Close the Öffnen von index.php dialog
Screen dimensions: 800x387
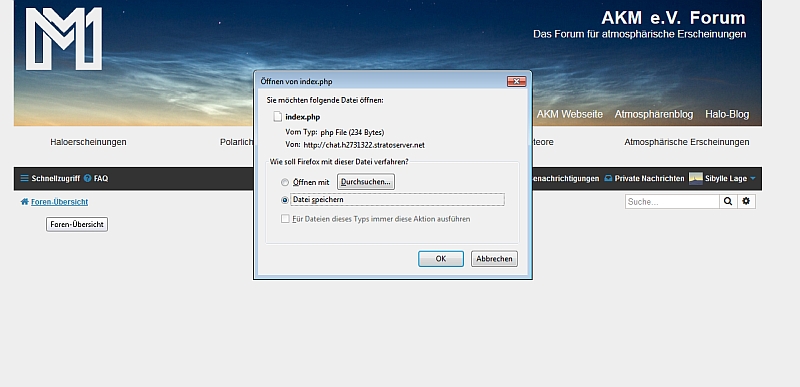pos(516,82)
